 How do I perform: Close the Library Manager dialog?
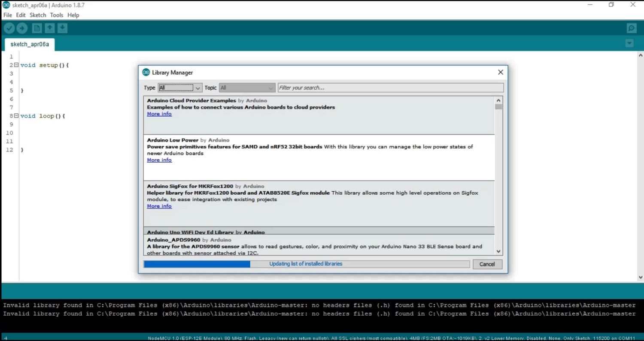(500, 72)
